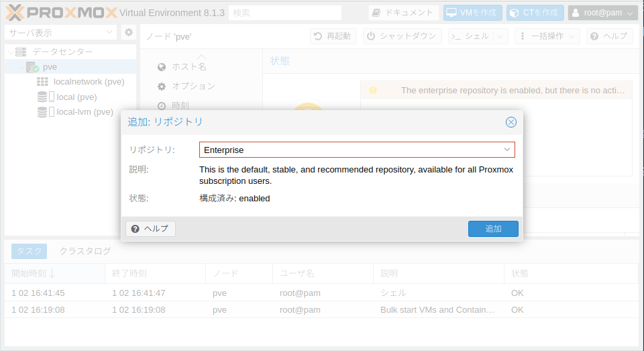This screenshot has height=351, width=644.
Task: Click the tree settings gear icon
Action: [129, 32]
